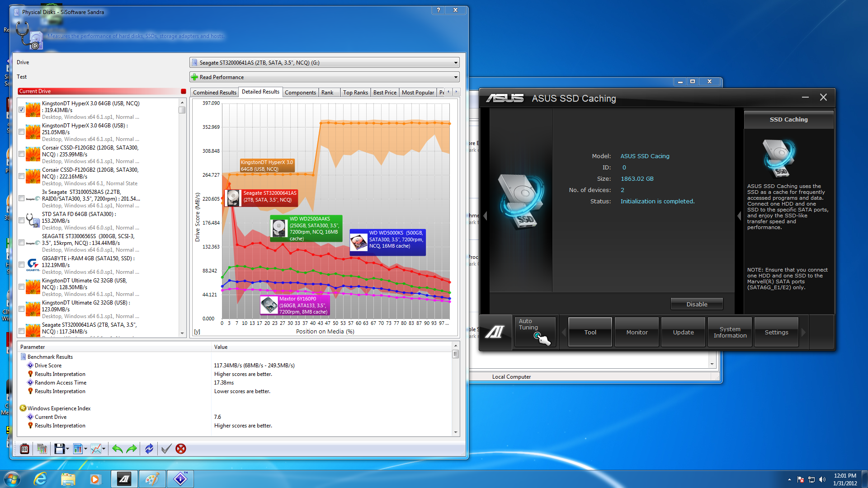
Task: Click green WD WD2500AAKS chart label
Action: click(x=306, y=229)
